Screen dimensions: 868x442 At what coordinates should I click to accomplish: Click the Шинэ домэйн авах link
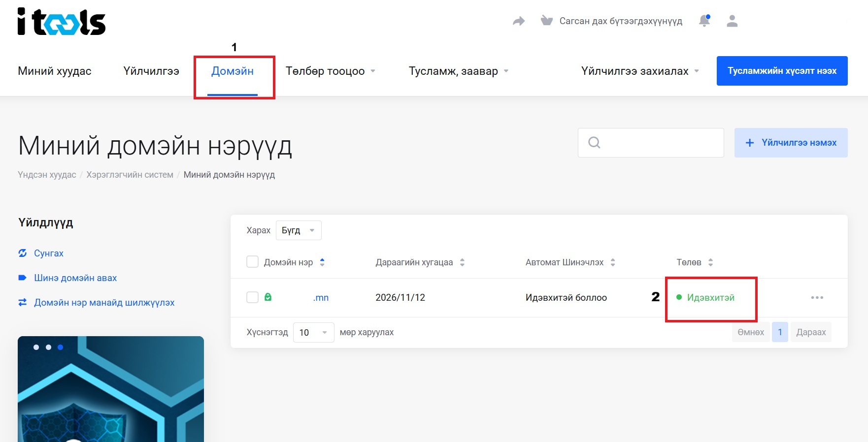pyautogui.click(x=75, y=278)
